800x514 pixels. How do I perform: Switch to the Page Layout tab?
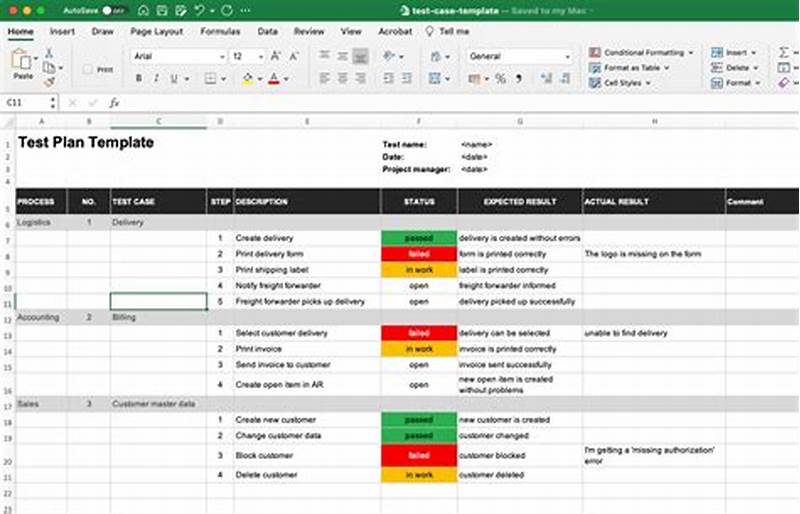pyautogui.click(x=157, y=31)
